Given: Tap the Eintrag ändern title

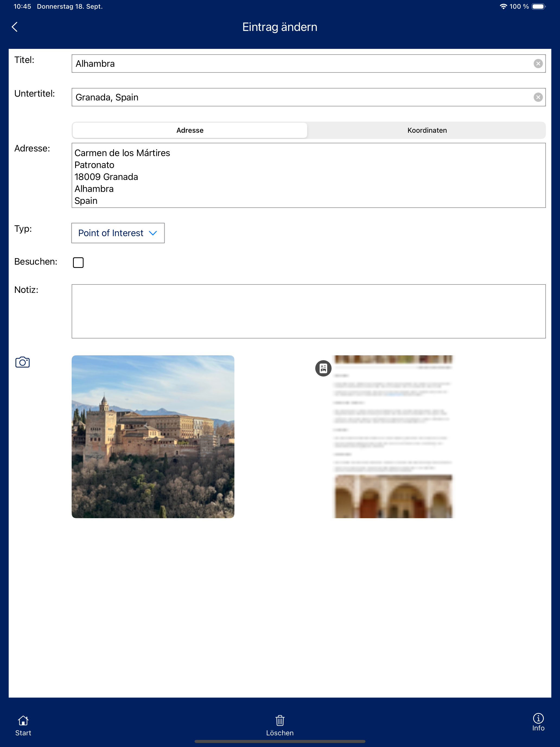Looking at the screenshot, I should tap(280, 27).
